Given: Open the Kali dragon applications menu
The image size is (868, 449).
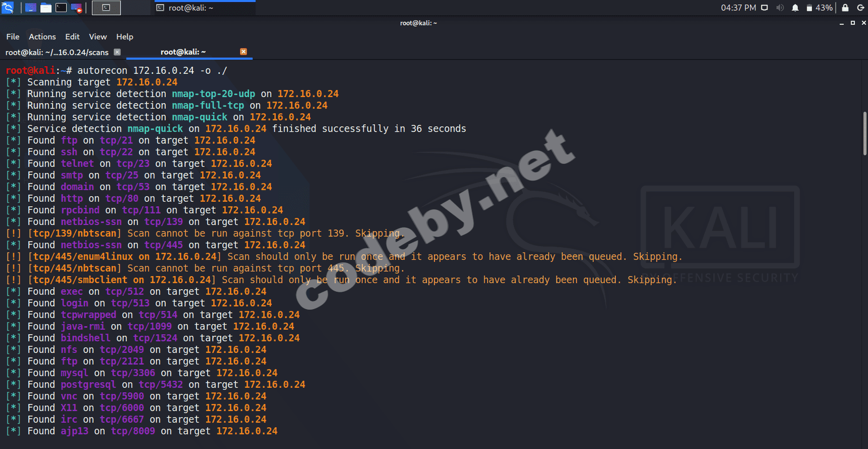Looking at the screenshot, I should coord(8,8).
